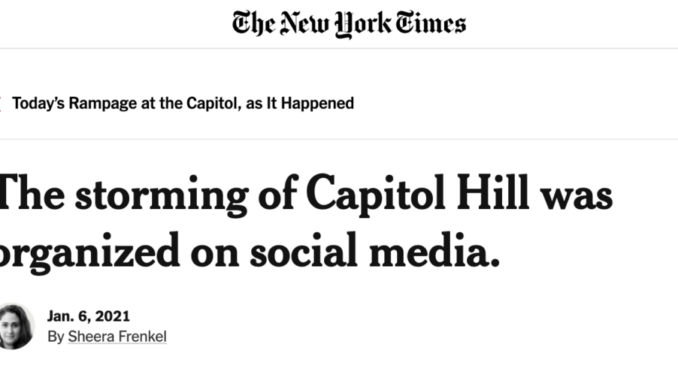Screen dimensions: 678x381
Task: Click the word "The" in the masthead logo
Action: pyautogui.click(x=254, y=23)
